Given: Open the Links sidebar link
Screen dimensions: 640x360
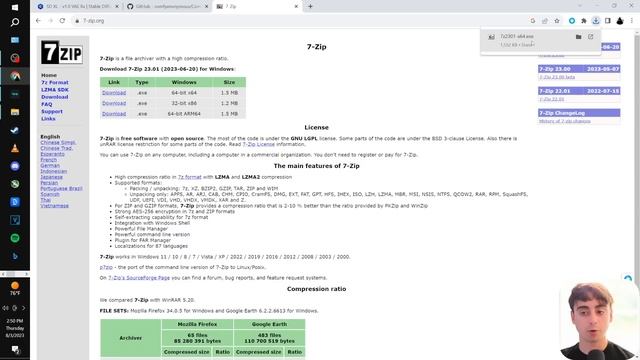Looking at the screenshot, I should 48,119.
